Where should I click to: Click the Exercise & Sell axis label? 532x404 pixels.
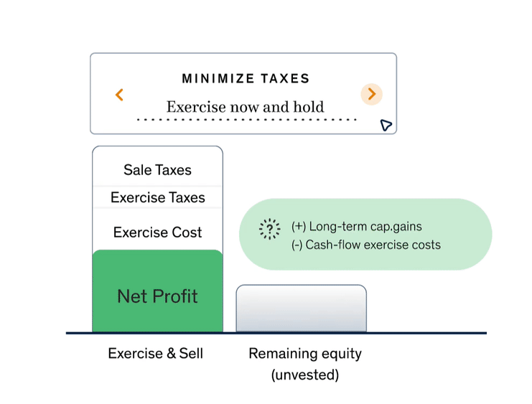[x=155, y=354]
